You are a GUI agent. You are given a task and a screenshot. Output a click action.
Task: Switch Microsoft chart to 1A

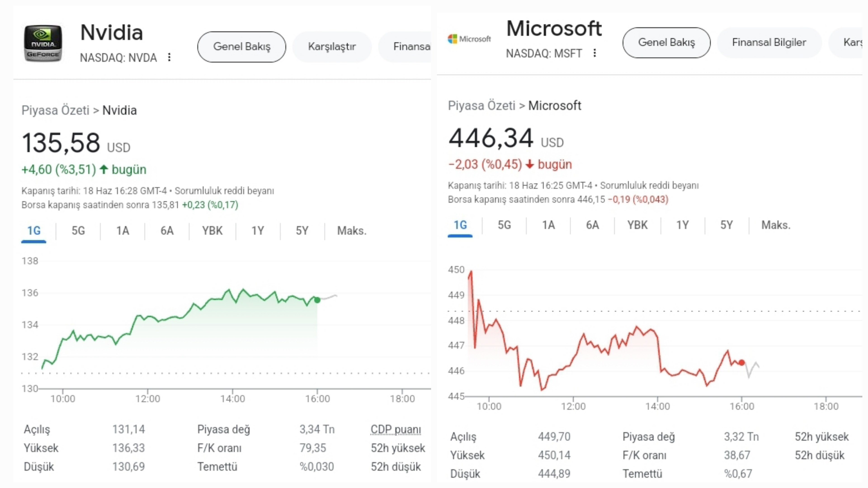(549, 225)
